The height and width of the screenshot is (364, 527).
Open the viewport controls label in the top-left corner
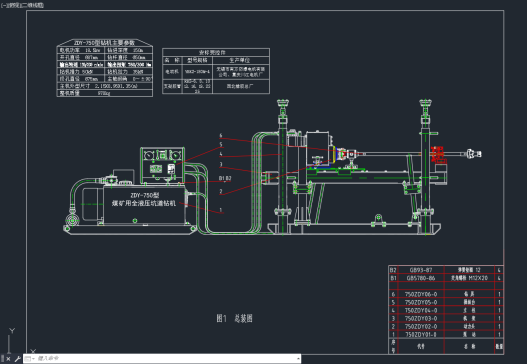pyautogui.click(x=22, y=5)
